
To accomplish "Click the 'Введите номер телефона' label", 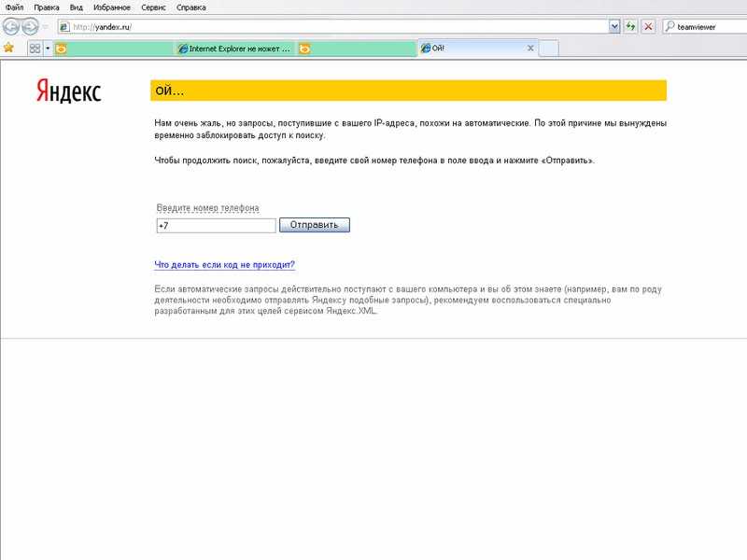I will tap(207, 208).
